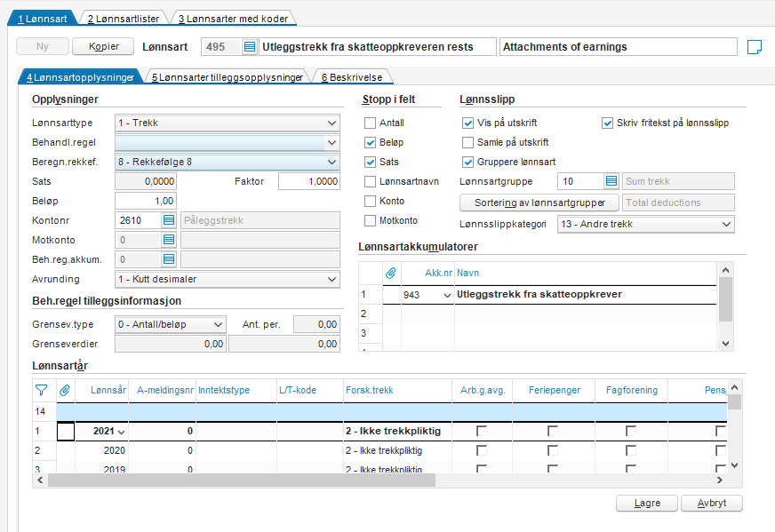Click the Ny button
The height and width of the screenshot is (532, 775).
43,46
